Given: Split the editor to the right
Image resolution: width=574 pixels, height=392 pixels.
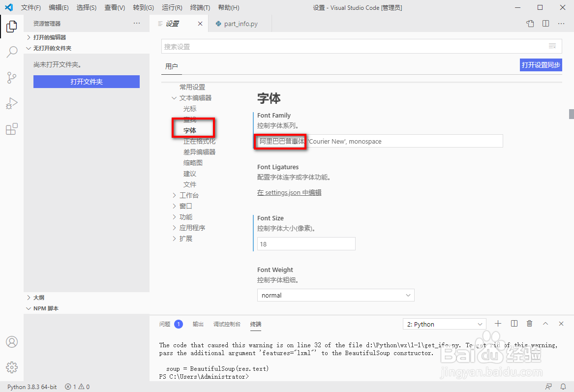Looking at the screenshot, I should click(x=545, y=24).
